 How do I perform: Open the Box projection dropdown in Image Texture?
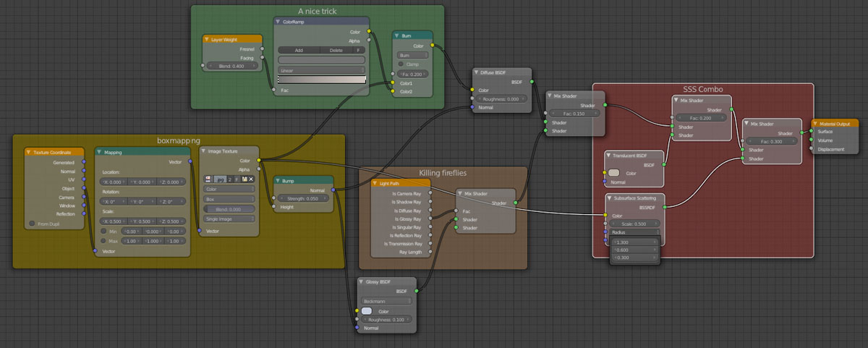click(229, 198)
